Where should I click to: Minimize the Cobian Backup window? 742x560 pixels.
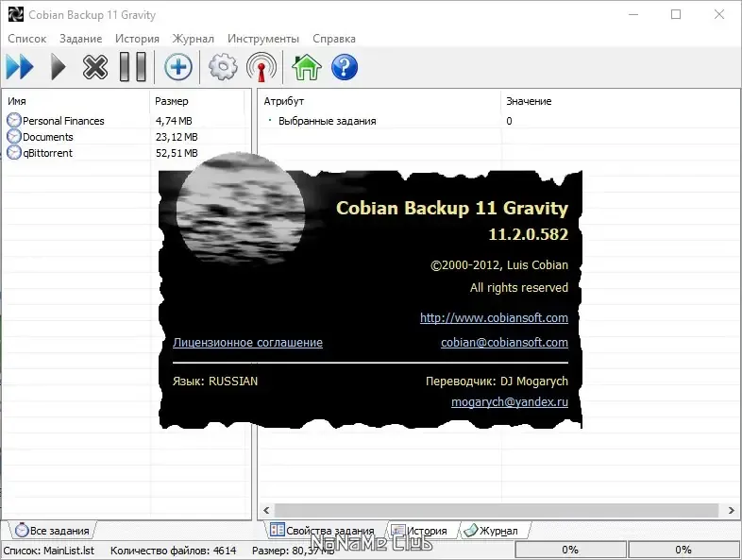coord(633,15)
